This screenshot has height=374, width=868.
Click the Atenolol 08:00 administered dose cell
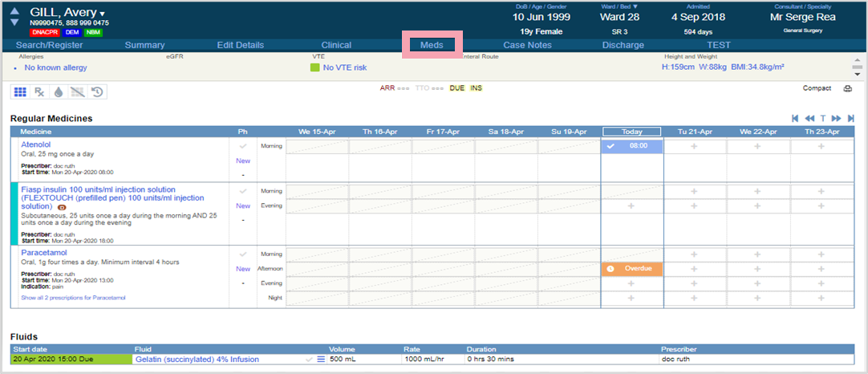[632, 146]
